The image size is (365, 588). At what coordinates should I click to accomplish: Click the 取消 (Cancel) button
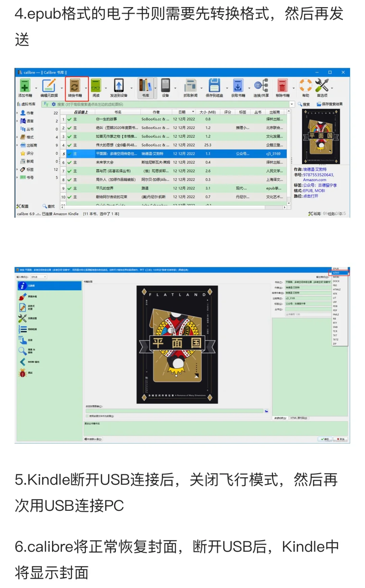[x=341, y=439]
